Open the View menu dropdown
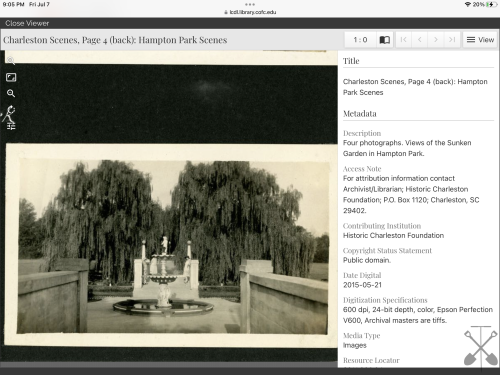 pyautogui.click(x=480, y=40)
